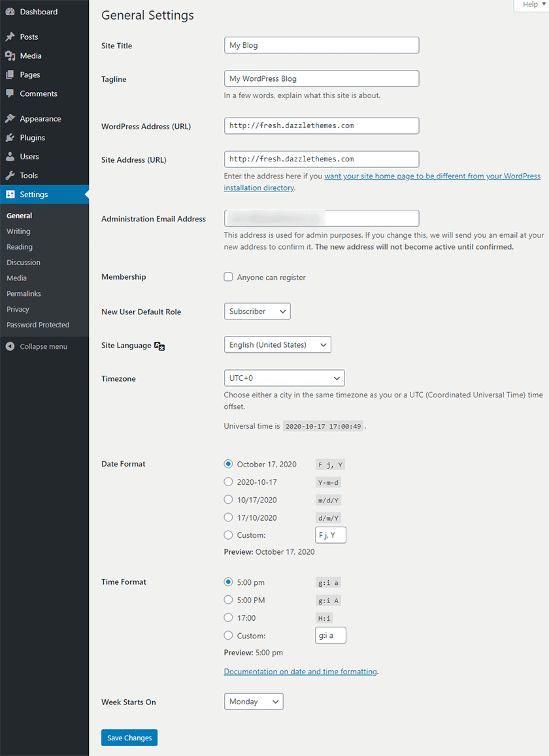Open the Privacy settings submenu
The image size is (549, 756).
(18, 309)
